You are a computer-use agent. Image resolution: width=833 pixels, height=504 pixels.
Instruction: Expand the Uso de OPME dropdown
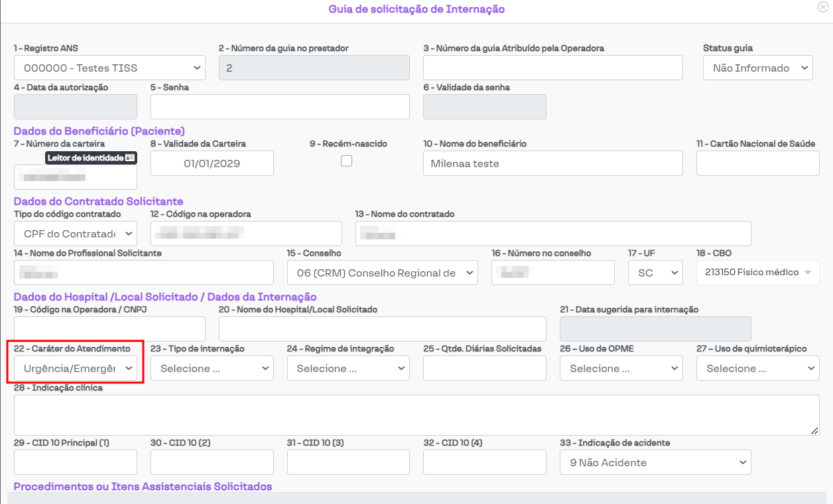(x=621, y=368)
